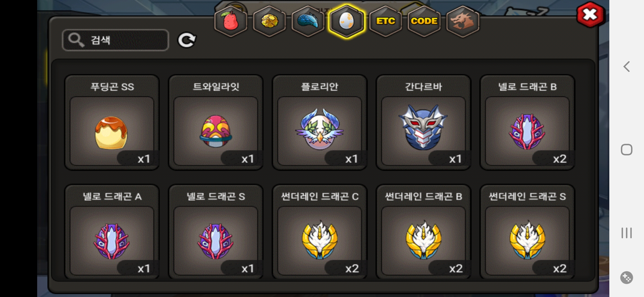Viewport: 644px width, 297px height.
Task: Select the 썬더레인 드래곤 S egg
Action: (x=527, y=232)
